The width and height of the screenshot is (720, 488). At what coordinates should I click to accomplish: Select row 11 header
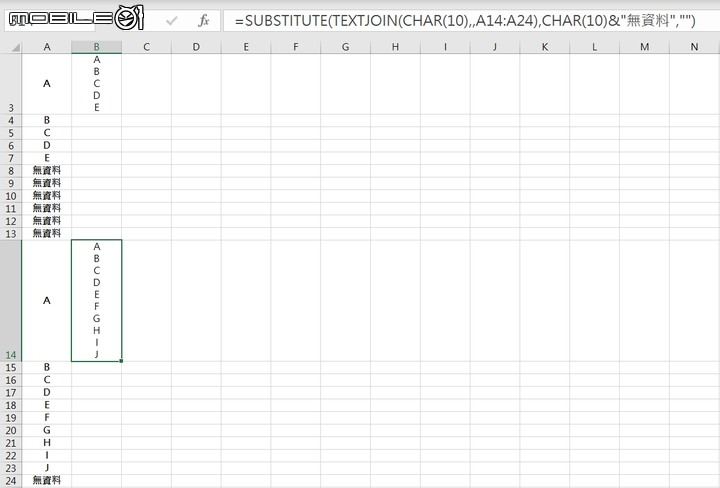pyautogui.click(x=11, y=208)
